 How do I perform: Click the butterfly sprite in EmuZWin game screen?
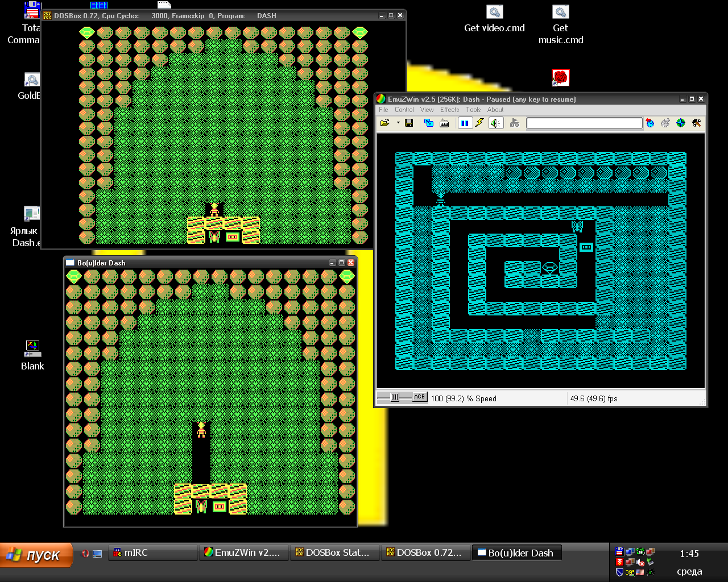tap(577, 227)
